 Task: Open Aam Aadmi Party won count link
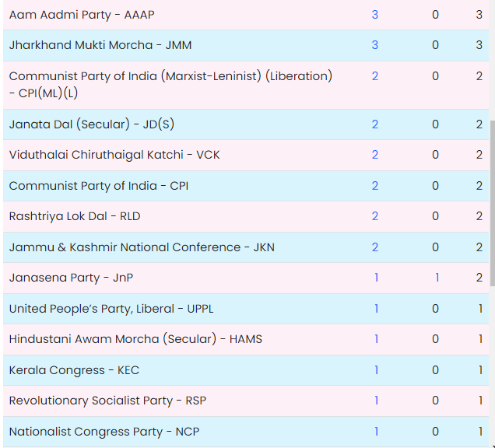374,15
